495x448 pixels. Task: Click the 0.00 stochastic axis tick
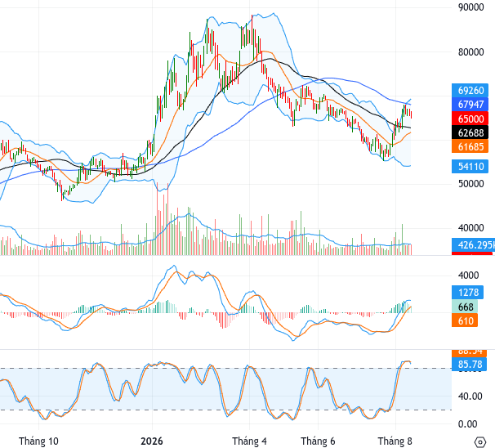(x=467, y=424)
